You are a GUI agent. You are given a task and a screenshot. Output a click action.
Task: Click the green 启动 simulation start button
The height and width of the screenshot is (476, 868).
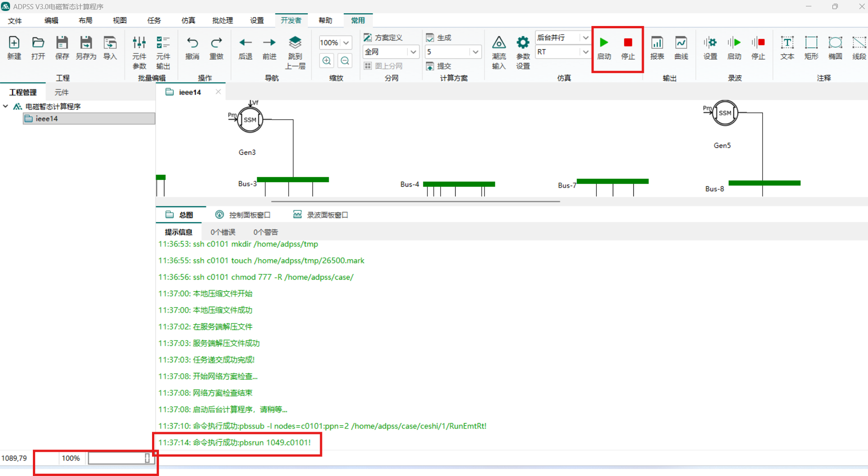604,47
